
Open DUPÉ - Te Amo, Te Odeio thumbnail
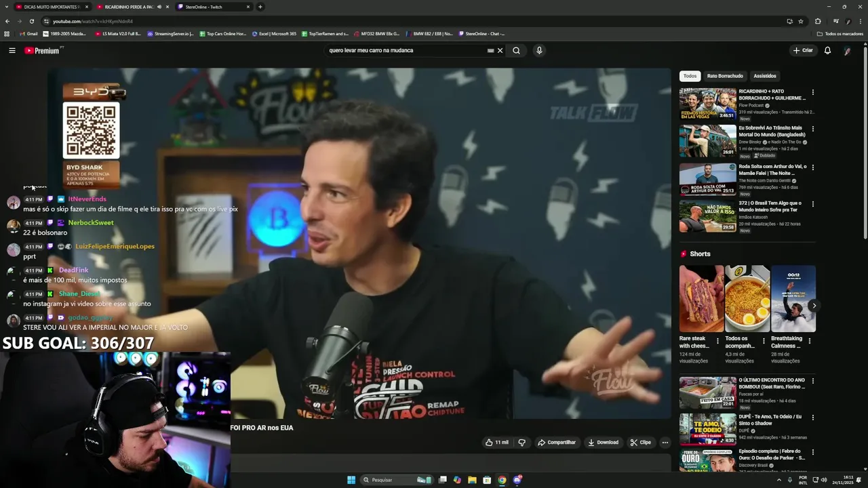[x=708, y=429]
